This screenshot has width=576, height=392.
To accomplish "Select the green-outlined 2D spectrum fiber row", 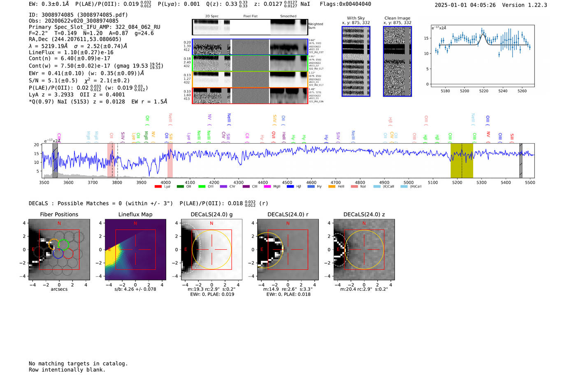I will click(x=250, y=63).
